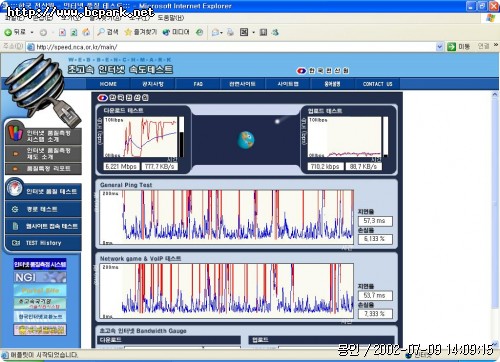This screenshot has height=362, width=500.
Task: Click the IE Back arrow icon
Action: pos(8,32)
